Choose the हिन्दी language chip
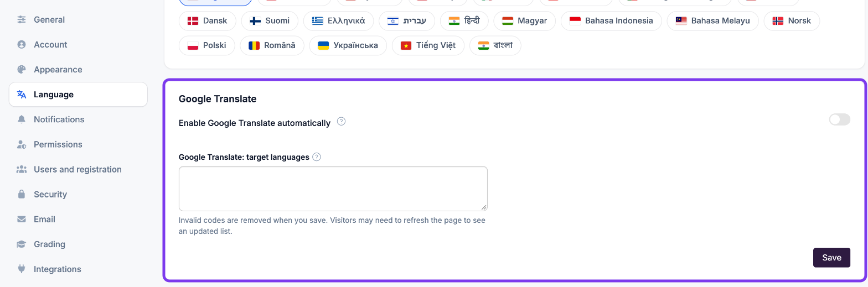This screenshot has height=287, width=868. [x=464, y=21]
